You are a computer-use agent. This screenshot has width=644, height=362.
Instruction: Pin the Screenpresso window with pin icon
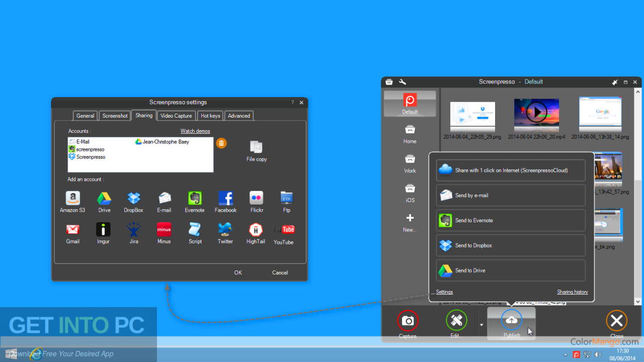(614, 82)
